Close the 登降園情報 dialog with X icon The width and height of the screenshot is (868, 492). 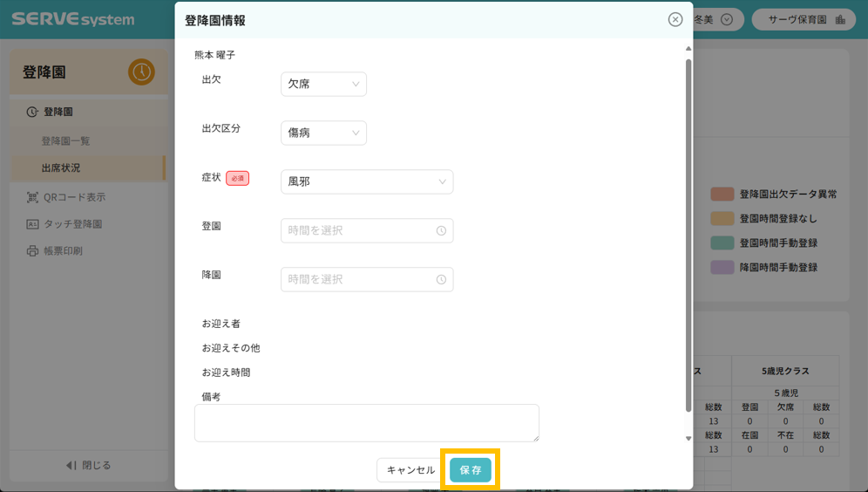(675, 19)
